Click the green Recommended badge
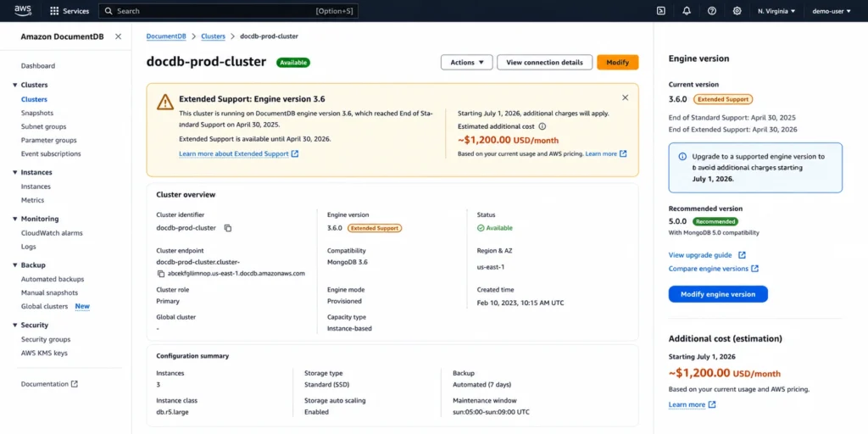This screenshot has height=434, width=868. pyautogui.click(x=715, y=221)
